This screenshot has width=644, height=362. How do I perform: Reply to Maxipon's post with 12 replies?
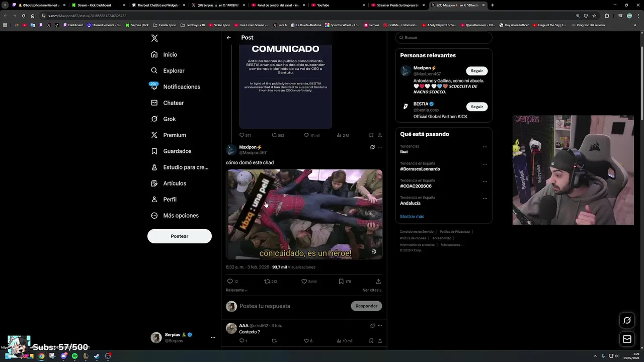(230, 281)
